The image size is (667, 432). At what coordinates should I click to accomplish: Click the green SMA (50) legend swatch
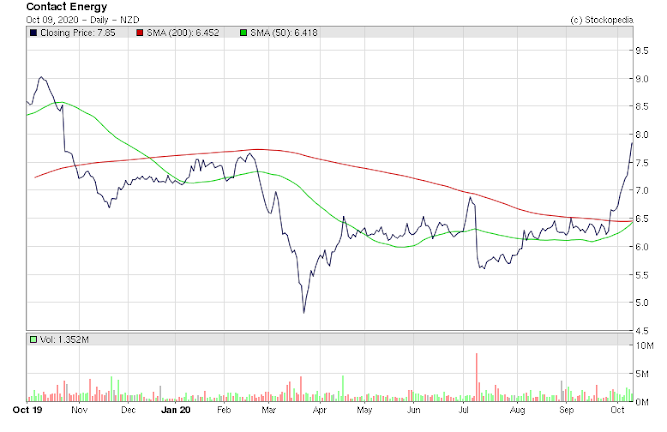tap(243, 33)
